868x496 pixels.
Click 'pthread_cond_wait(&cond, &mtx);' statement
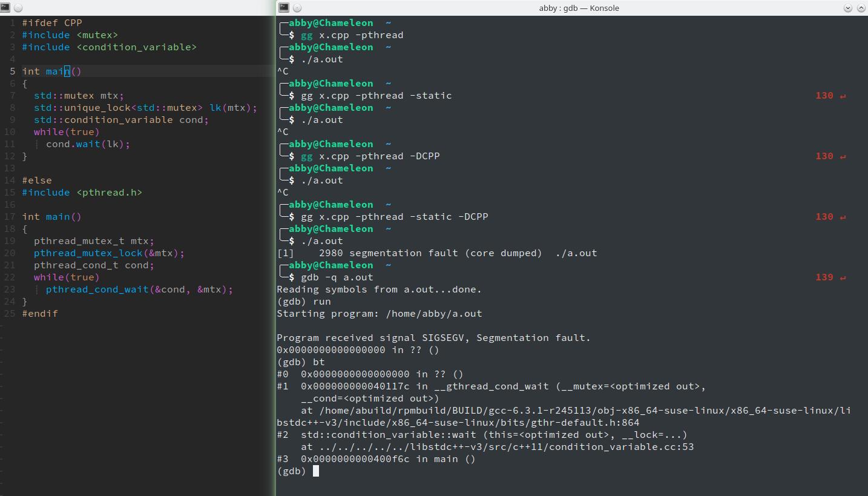coord(139,289)
